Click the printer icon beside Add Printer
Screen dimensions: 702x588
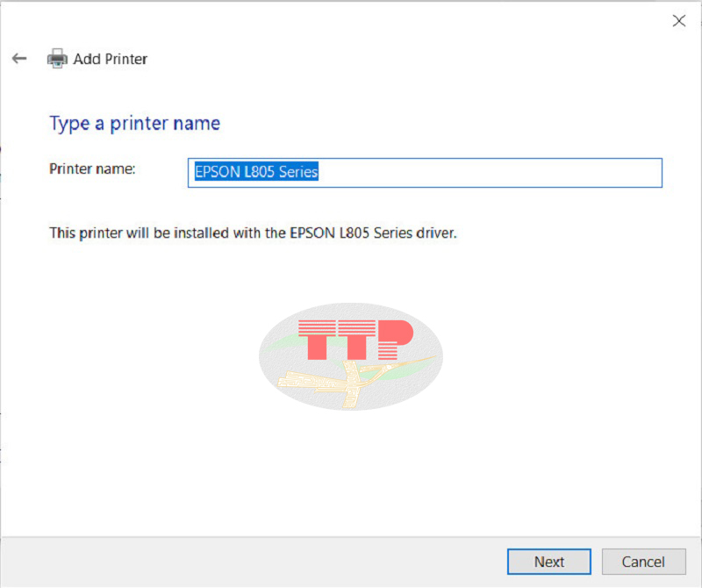[x=57, y=58]
